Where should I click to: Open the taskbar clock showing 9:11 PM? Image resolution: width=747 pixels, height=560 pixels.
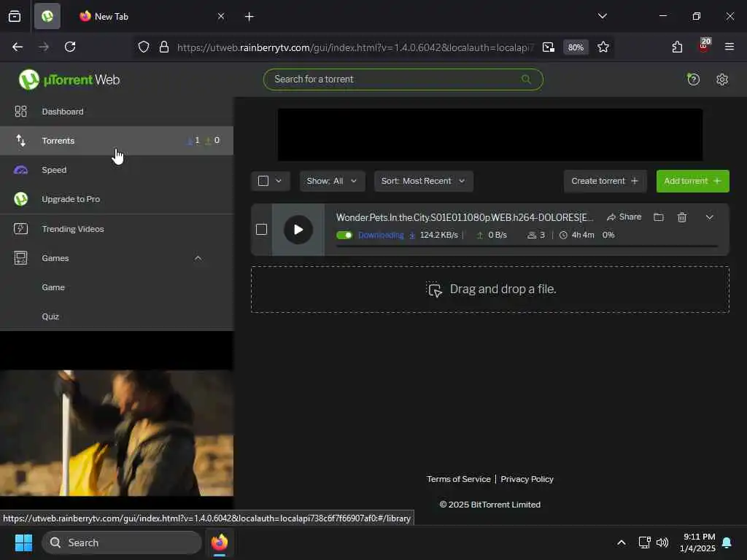click(698, 542)
